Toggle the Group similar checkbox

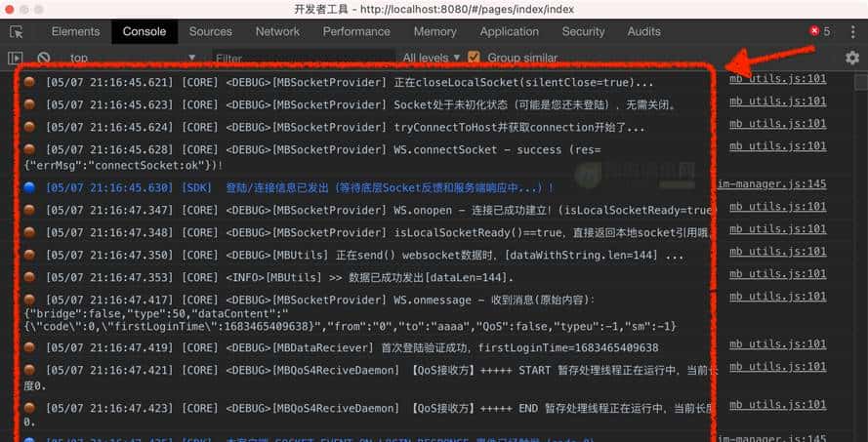pos(474,58)
